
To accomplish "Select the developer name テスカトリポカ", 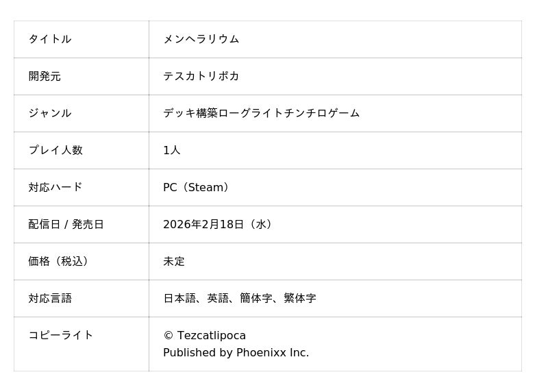I will point(201,76).
